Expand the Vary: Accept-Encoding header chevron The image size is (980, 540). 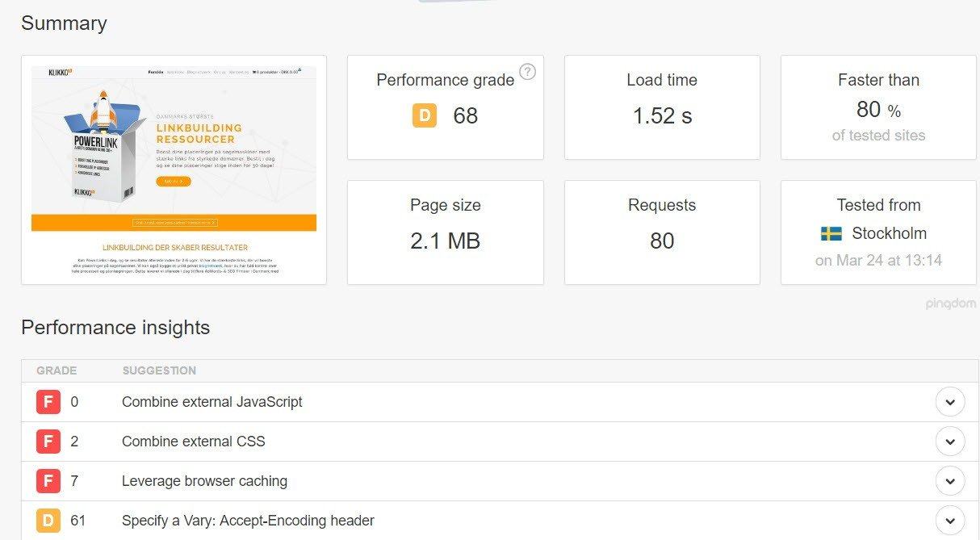[950, 521]
